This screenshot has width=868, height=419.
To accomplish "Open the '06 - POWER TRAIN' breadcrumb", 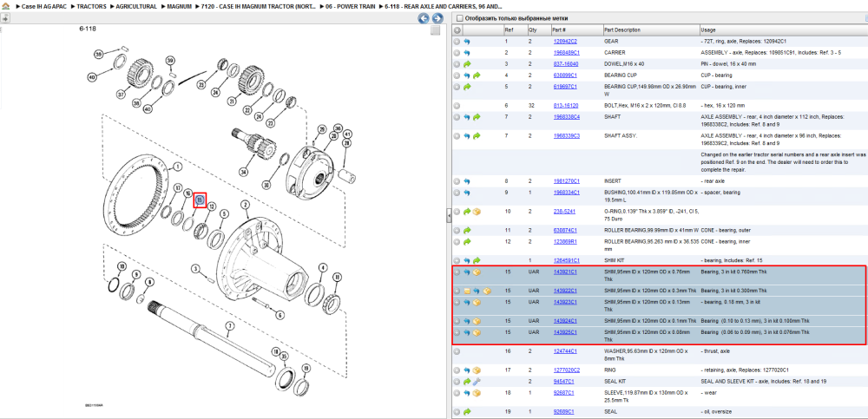I will point(350,6).
